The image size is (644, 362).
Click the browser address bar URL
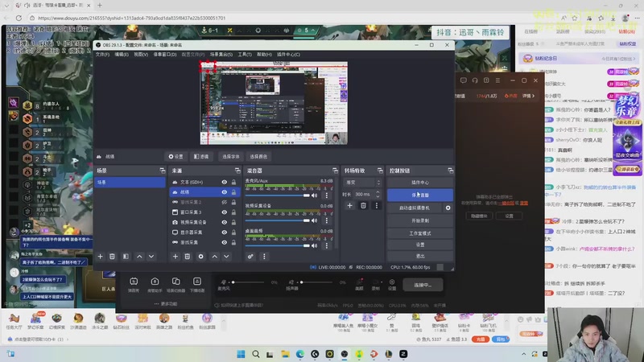pos(131,18)
